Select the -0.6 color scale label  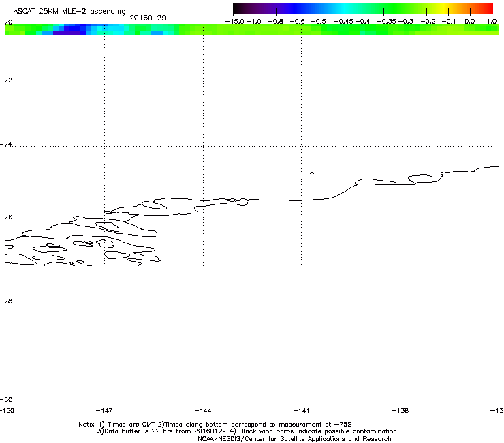(298, 22)
